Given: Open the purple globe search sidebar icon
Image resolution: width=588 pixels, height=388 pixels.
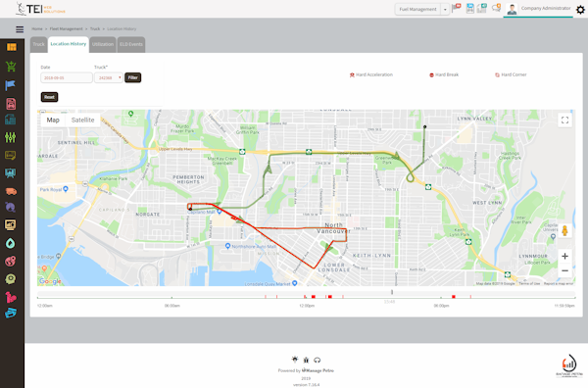Looking at the screenshot, I should 11,208.
